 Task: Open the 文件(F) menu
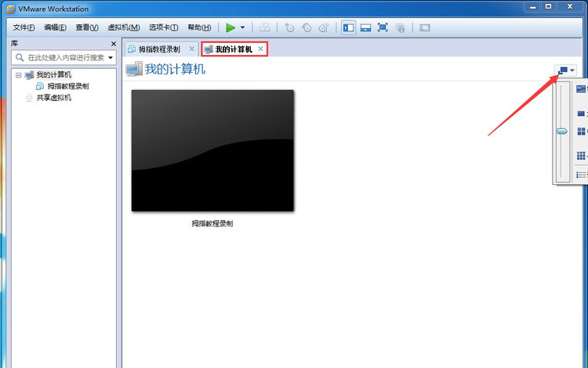tap(24, 27)
